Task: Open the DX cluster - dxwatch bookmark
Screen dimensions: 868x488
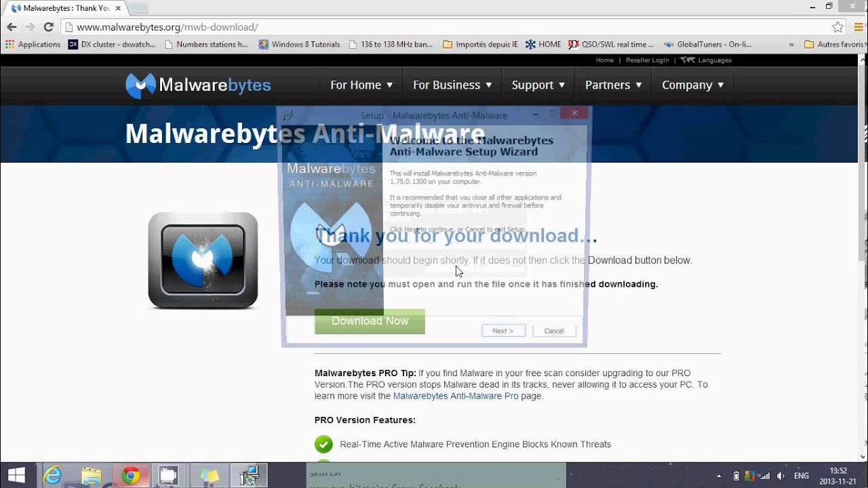Action: (112, 44)
